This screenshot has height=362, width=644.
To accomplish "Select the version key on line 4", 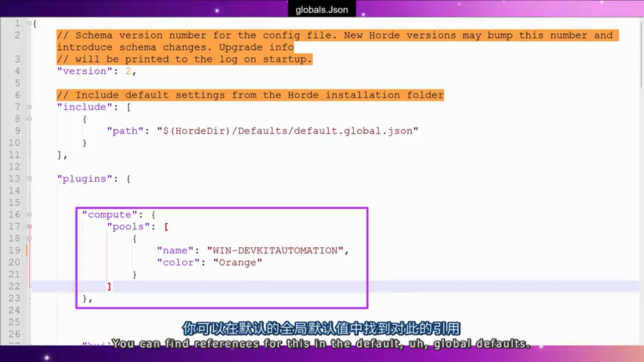I will click(84, 71).
